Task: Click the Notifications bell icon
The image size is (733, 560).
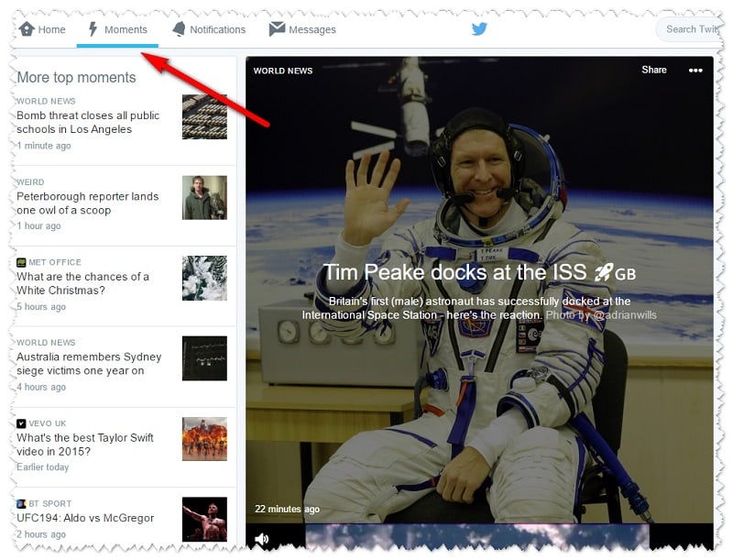Action: click(x=179, y=29)
